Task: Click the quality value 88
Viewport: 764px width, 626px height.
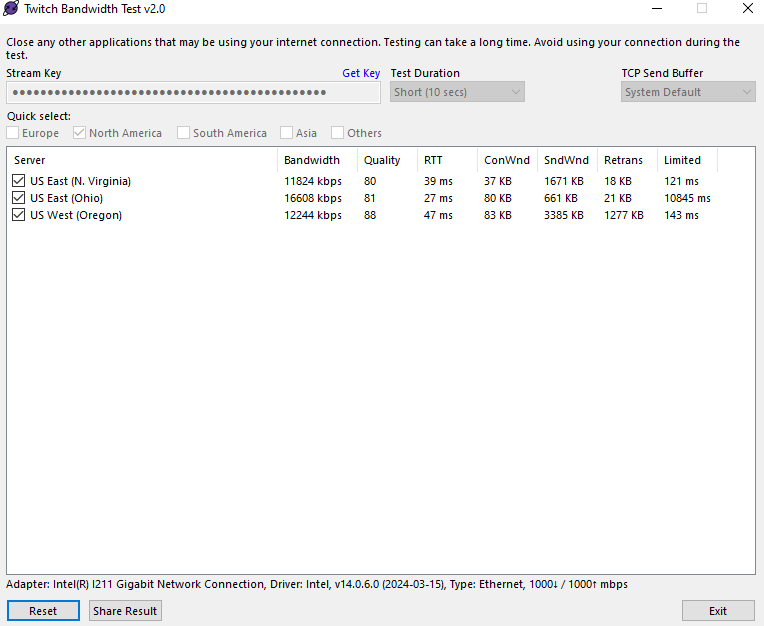Action: coord(370,215)
